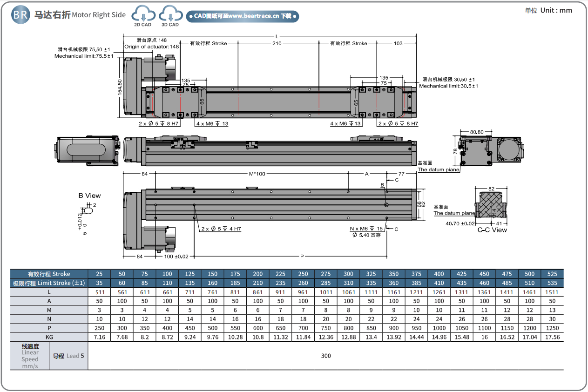This screenshot has height=392, width=588.
Task: Select the Stroke 25 column header
Action: click(99, 274)
